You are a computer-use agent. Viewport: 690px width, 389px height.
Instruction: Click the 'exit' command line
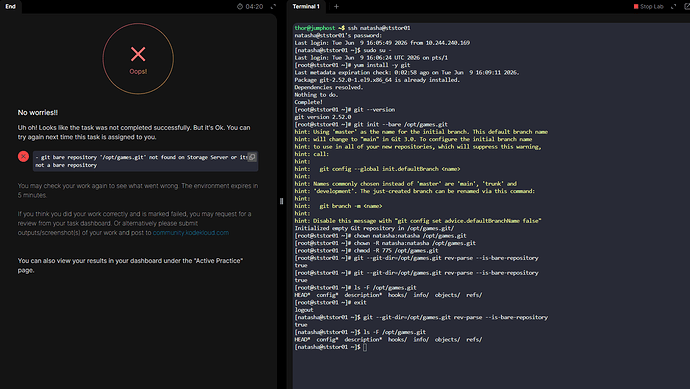tap(330, 303)
